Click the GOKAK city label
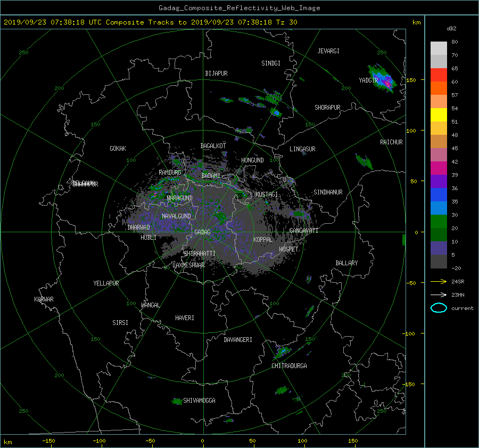The width and height of the screenshot is (479, 448). (x=118, y=149)
